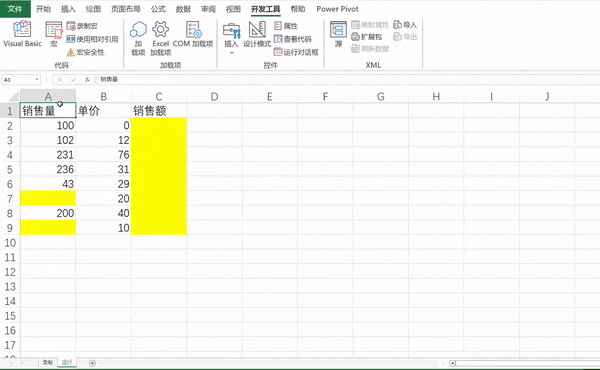Viewport: 600px width, 370px height.
Task: Switch to the 帮助 (Help) tab
Action: (298, 9)
